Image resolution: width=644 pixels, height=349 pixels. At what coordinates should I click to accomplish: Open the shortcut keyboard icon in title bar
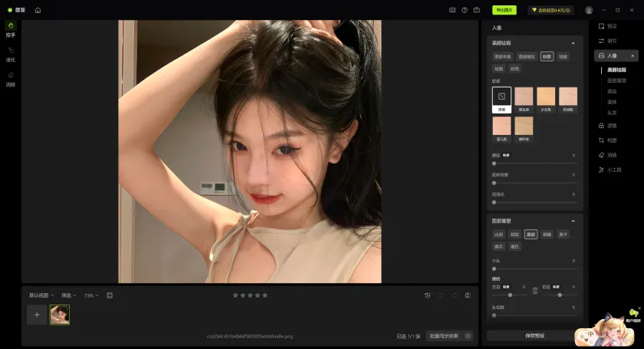click(x=452, y=10)
